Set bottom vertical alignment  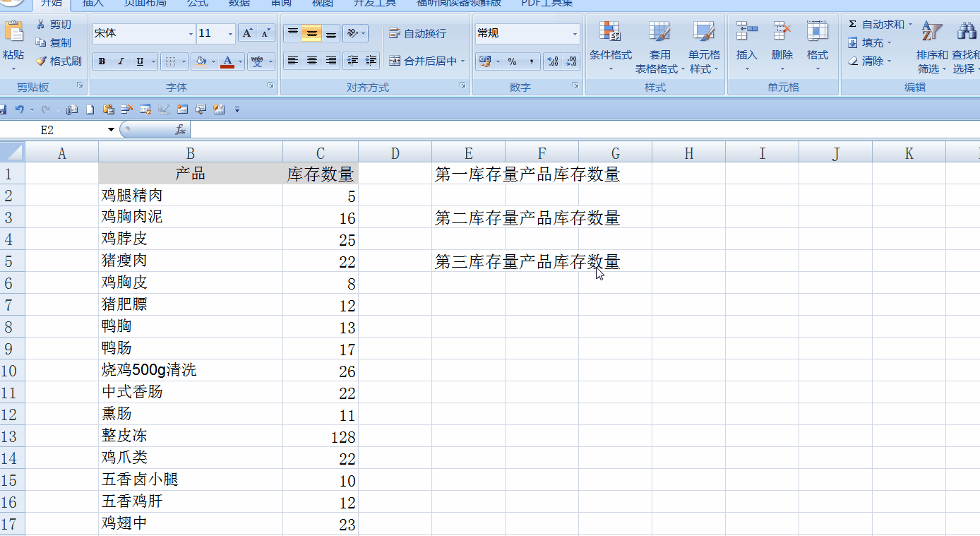click(x=330, y=33)
